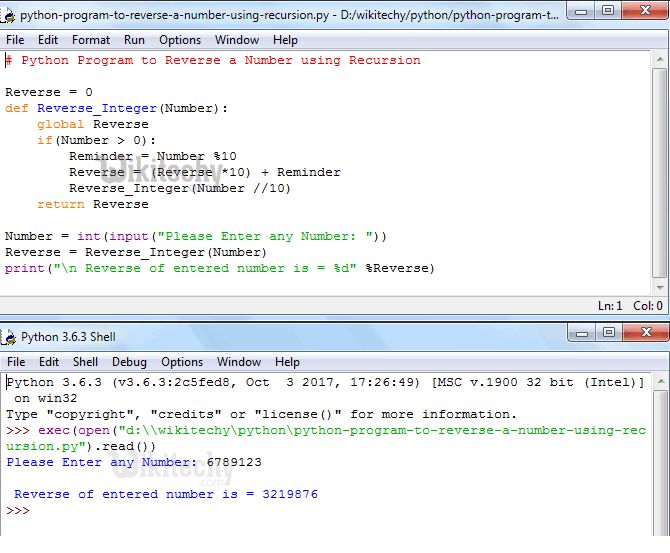Open Run menu in editor window
The height and width of the screenshot is (553, 670).
coord(134,40)
